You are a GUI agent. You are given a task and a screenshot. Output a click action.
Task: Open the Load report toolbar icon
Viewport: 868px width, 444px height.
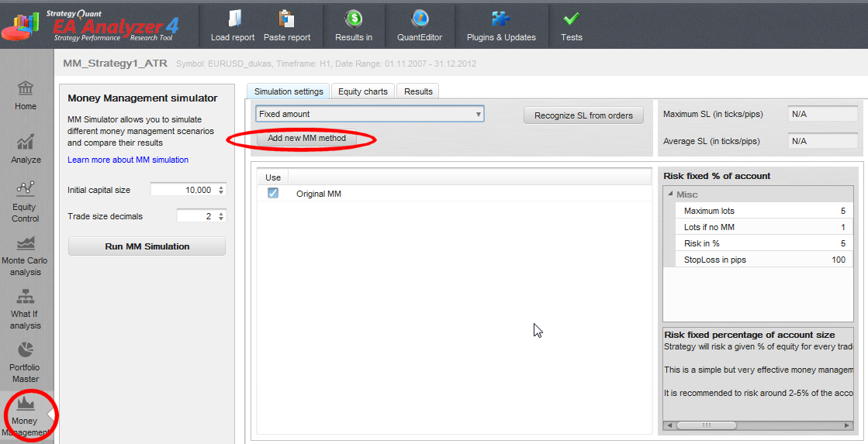(x=233, y=19)
